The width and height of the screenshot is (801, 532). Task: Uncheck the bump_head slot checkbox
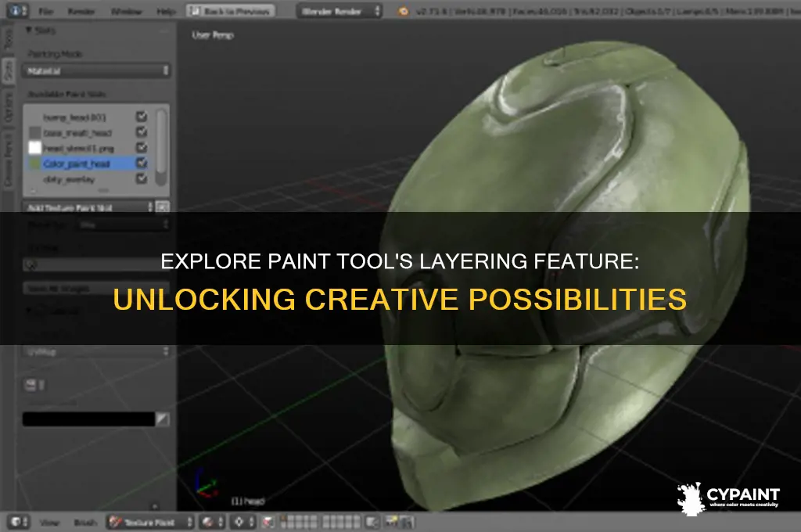click(x=142, y=117)
